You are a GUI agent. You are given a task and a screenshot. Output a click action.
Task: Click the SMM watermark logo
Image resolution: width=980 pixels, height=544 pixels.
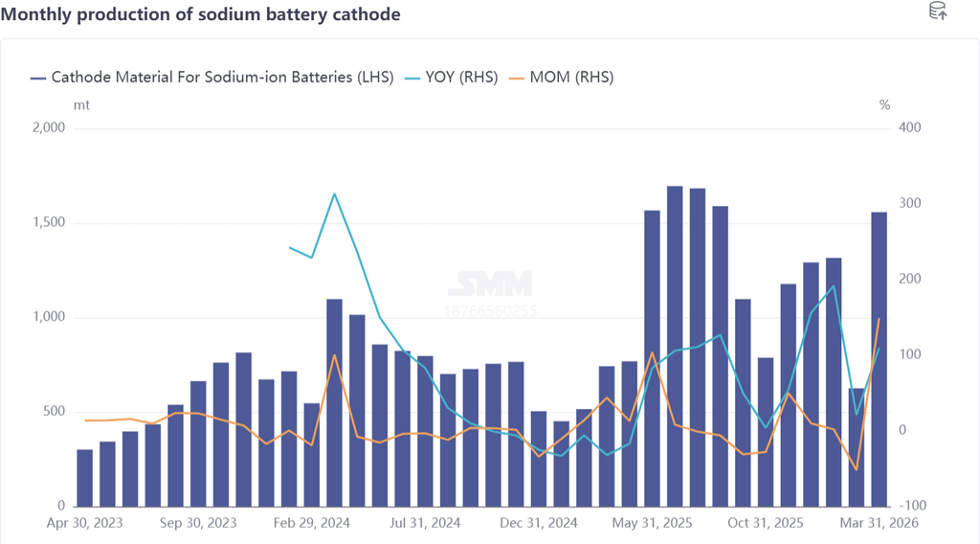coord(489,283)
